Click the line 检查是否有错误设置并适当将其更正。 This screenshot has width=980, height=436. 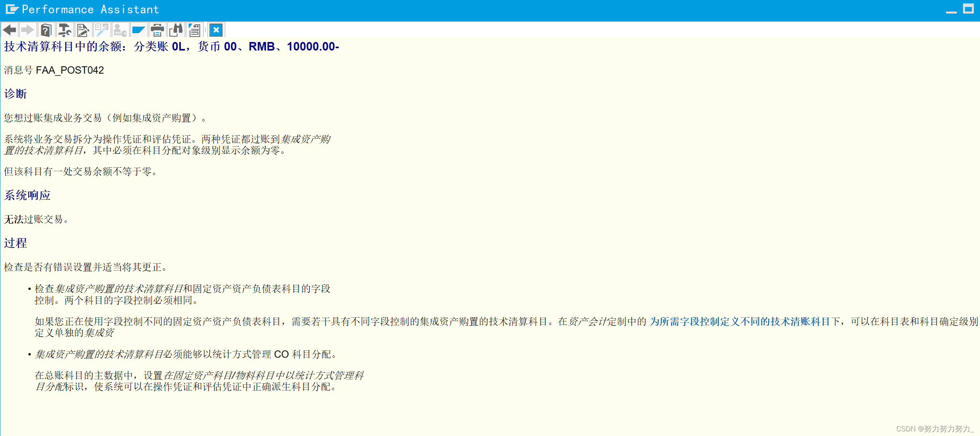pyautogui.click(x=85, y=268)
